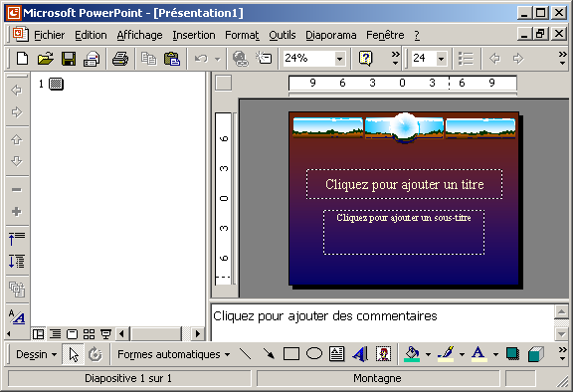Screen dimensions: 573x392
Task: Select the Oval drawing tool
Action: coord(314,354)
